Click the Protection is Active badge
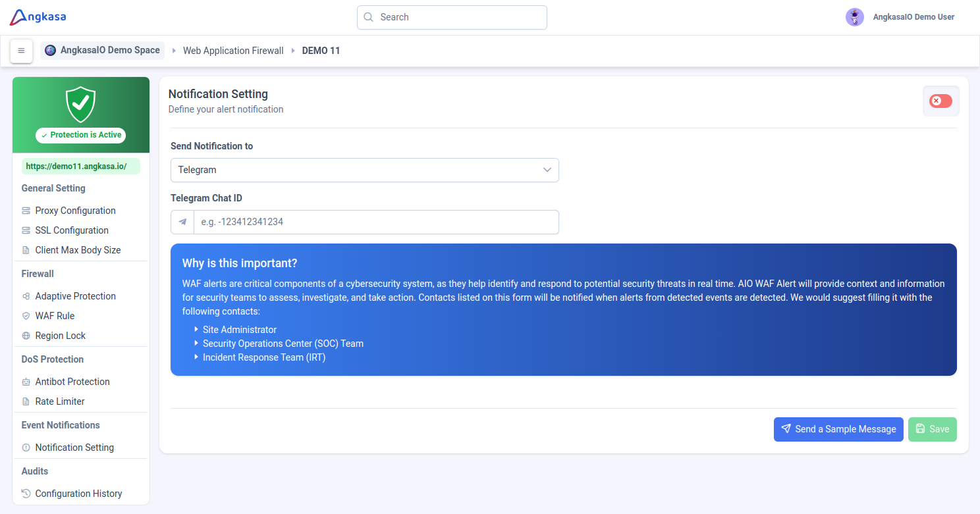 pos(81,135)
